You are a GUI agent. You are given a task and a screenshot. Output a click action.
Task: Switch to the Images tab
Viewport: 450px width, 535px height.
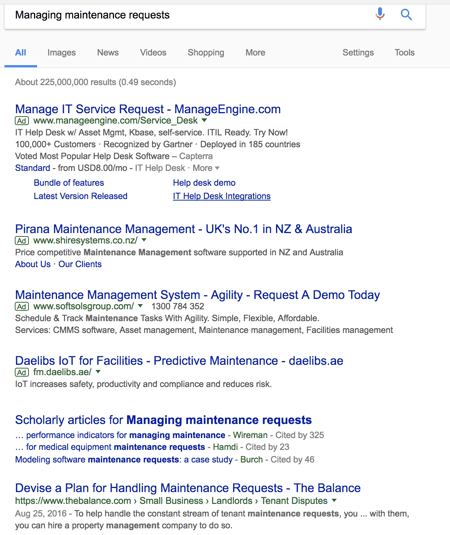click(61, 53)
